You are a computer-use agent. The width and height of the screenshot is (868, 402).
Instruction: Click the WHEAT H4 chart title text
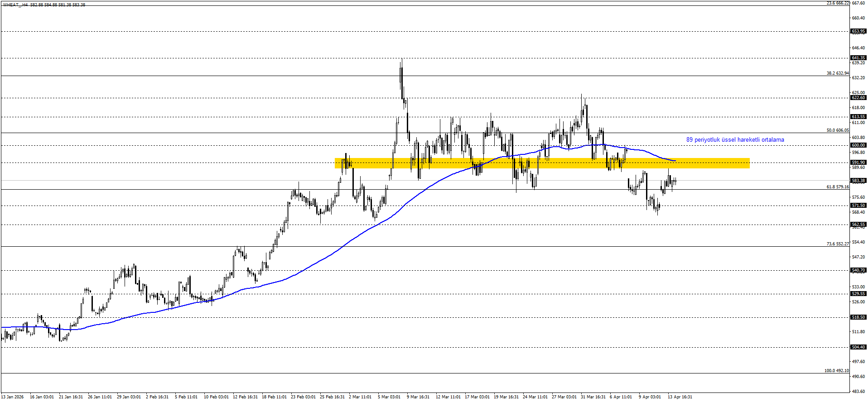(15, 5)
